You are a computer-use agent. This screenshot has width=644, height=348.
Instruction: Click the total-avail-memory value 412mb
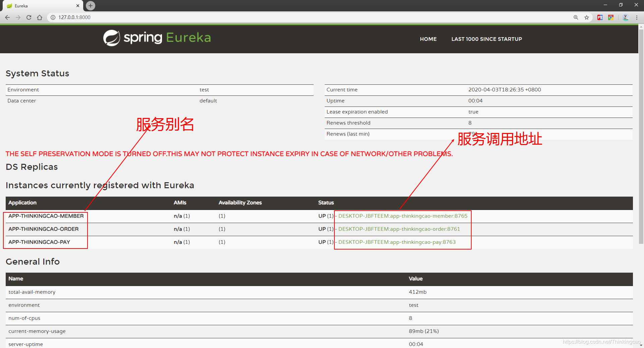pyautogui.click(x=418, y=292)
